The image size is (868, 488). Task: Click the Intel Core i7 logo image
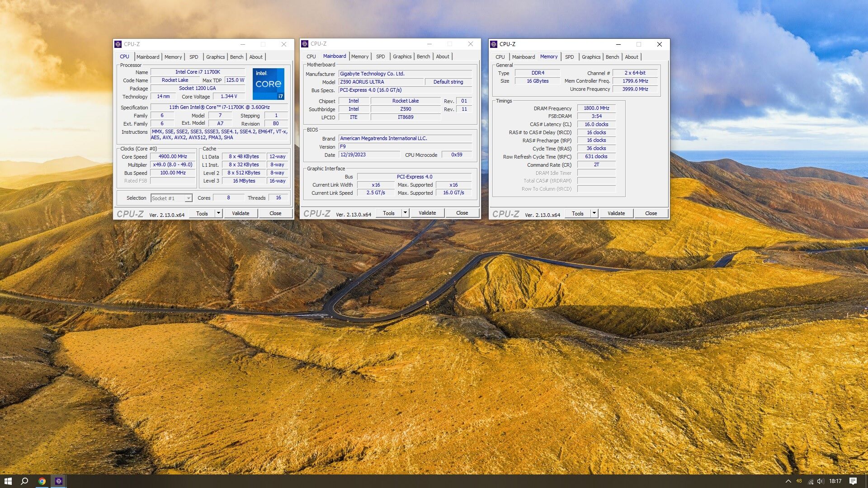[x=268, y=84]
